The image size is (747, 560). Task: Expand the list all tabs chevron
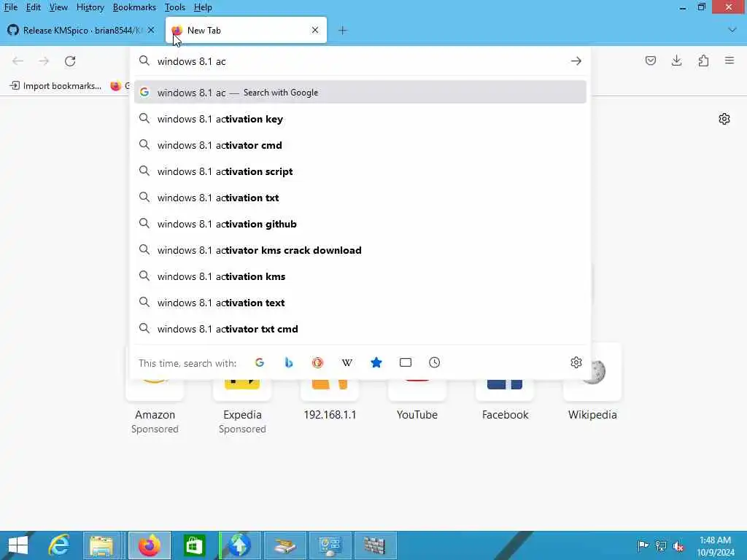click(x=732, y=30)
